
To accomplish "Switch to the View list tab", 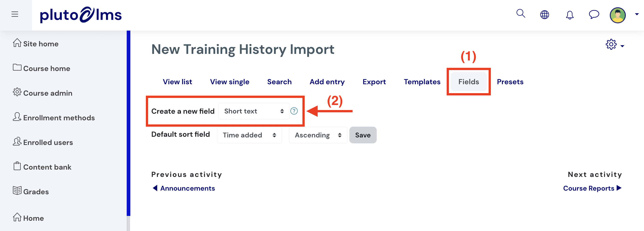I will click(177, 82).
